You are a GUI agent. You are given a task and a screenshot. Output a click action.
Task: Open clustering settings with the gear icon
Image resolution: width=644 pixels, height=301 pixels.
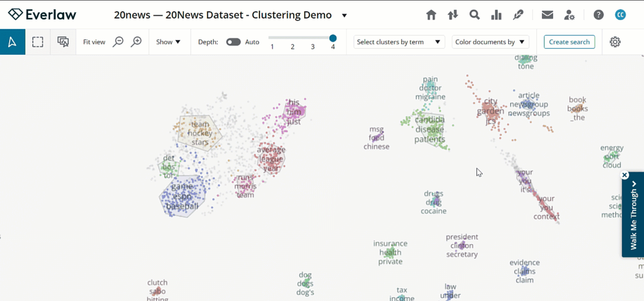pos(615,42)
